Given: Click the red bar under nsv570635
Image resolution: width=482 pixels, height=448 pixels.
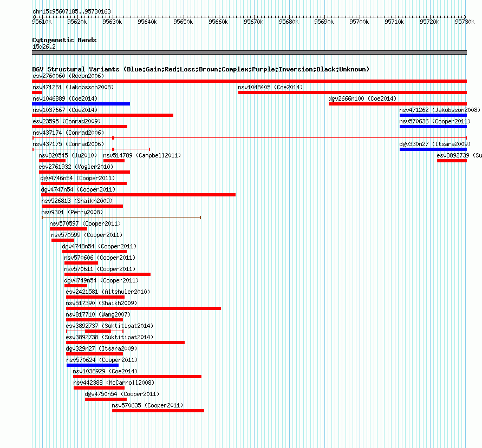Looking at the screenshot, I should (158, 411).
